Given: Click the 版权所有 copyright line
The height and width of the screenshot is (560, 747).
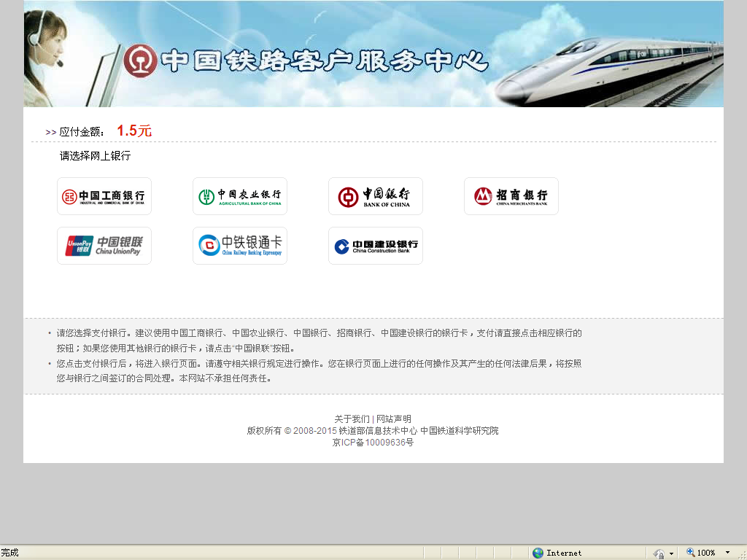Looking at the screenshot, I should tap(373, 430).
